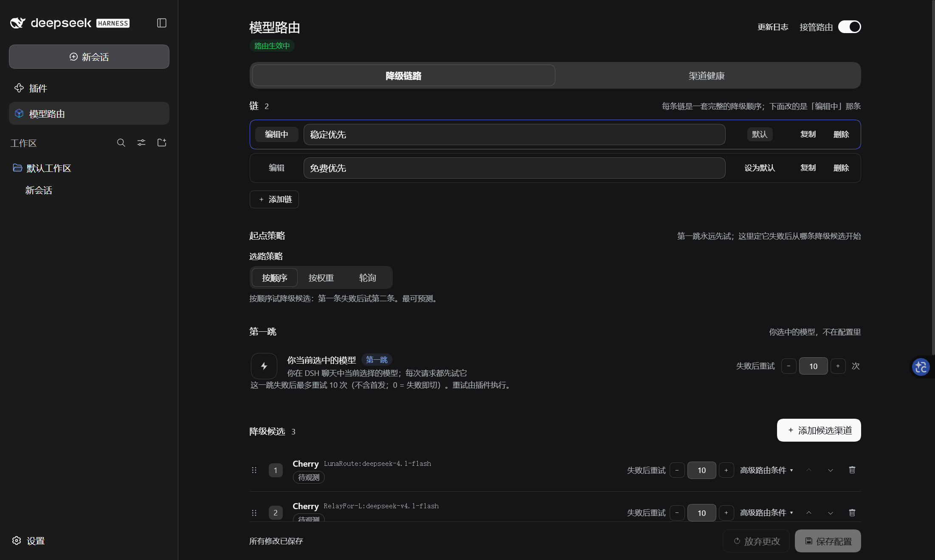Expand 高级路由条件 for LunaRoute candidate
This screenshot has width=935, height=560.
(766, 470)
